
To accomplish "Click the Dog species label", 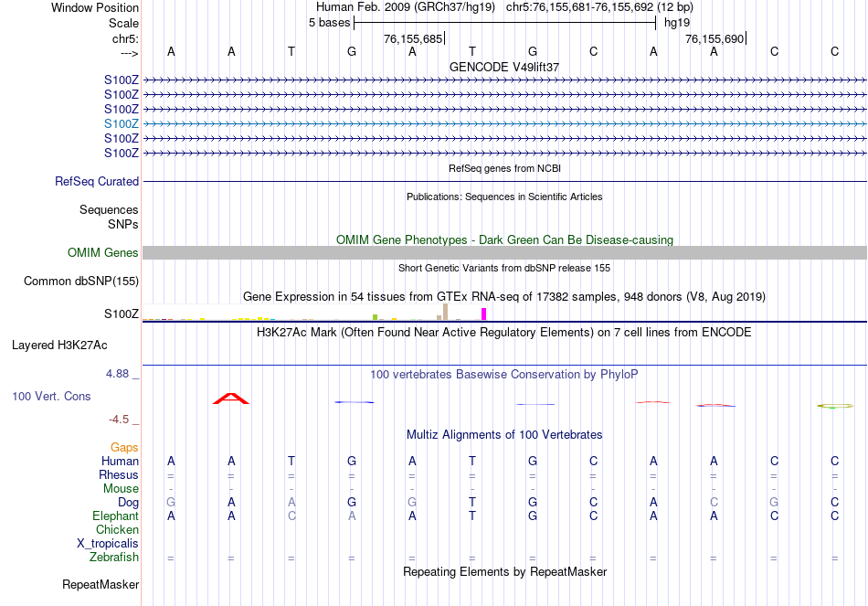I will pos(129,503).
